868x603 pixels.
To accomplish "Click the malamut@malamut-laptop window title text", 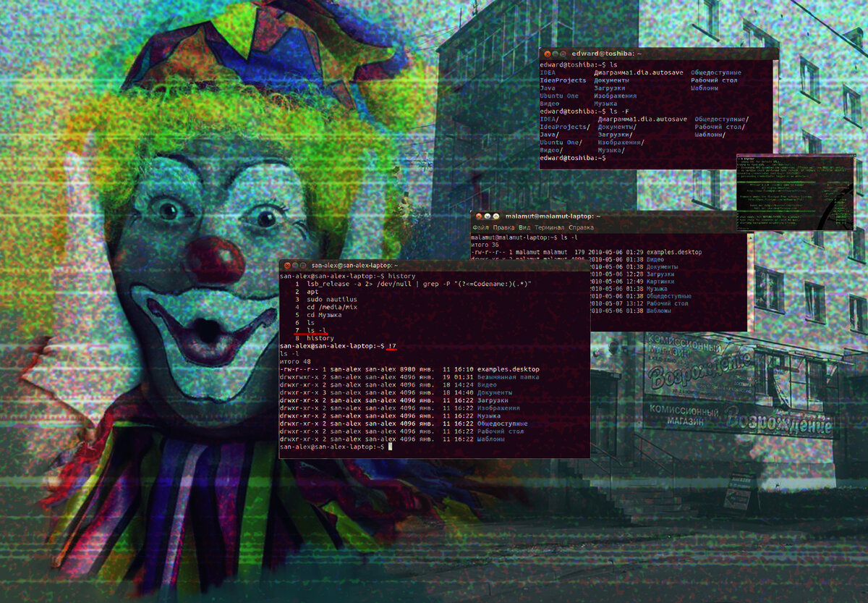I will pyautogui.click(x=553, y=216).
